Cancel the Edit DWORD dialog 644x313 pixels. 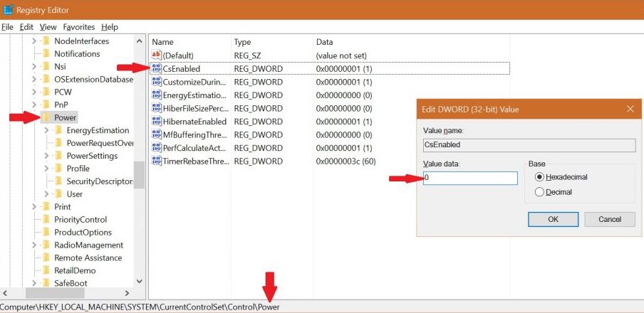tap(610, 219)
